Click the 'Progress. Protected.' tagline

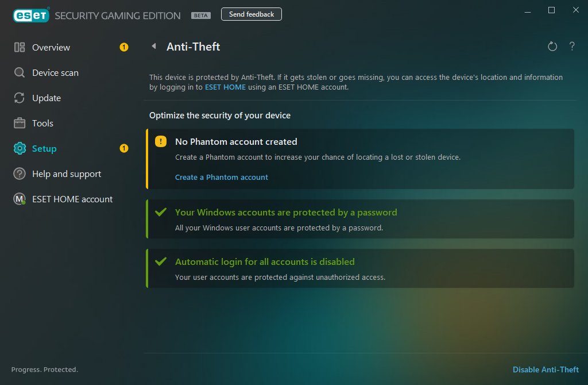pyautogui.click(x=45, y=369)
